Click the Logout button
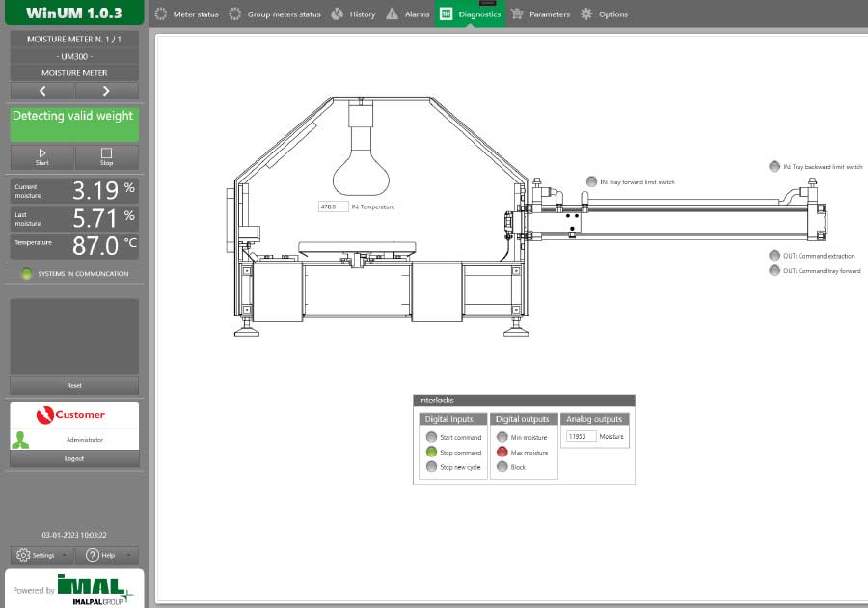This screenshot has width=868, height=608. [x=74, y=458]
